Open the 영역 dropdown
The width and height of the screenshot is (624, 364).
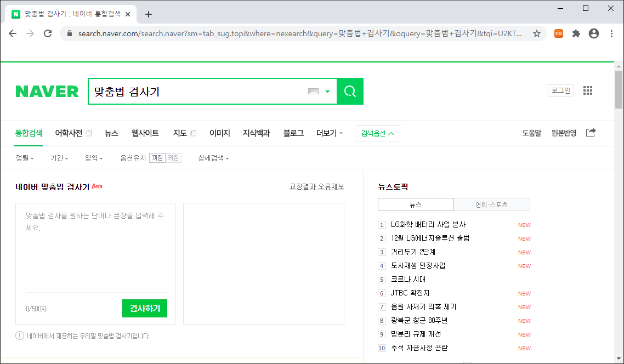(94, 158)
